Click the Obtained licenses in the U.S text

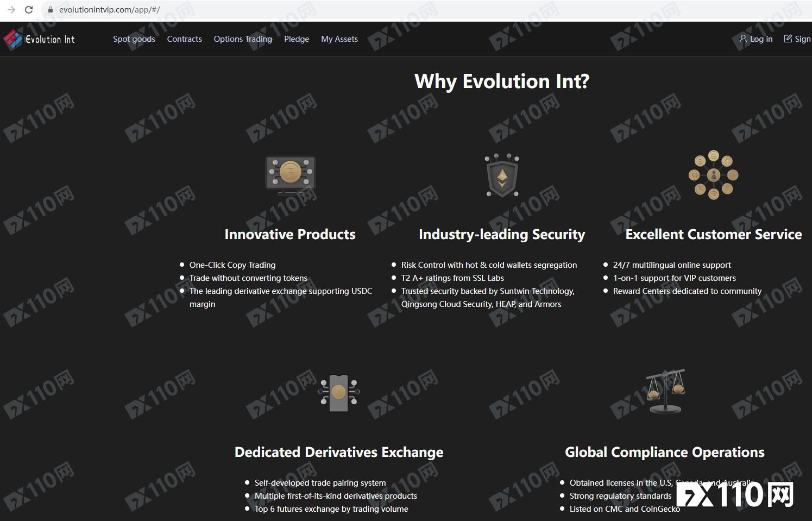click(662, 483)
